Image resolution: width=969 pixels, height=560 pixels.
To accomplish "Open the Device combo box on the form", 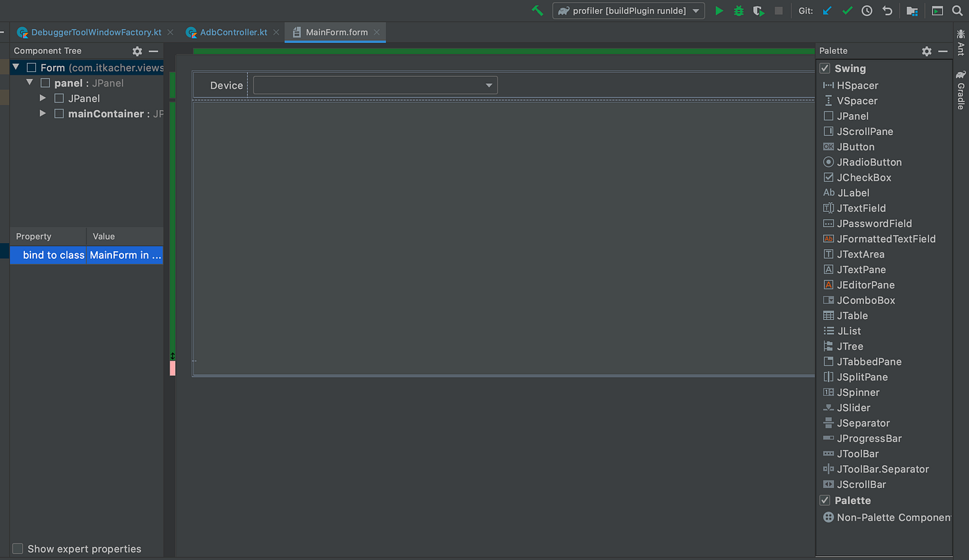I will tap(489, 84).
